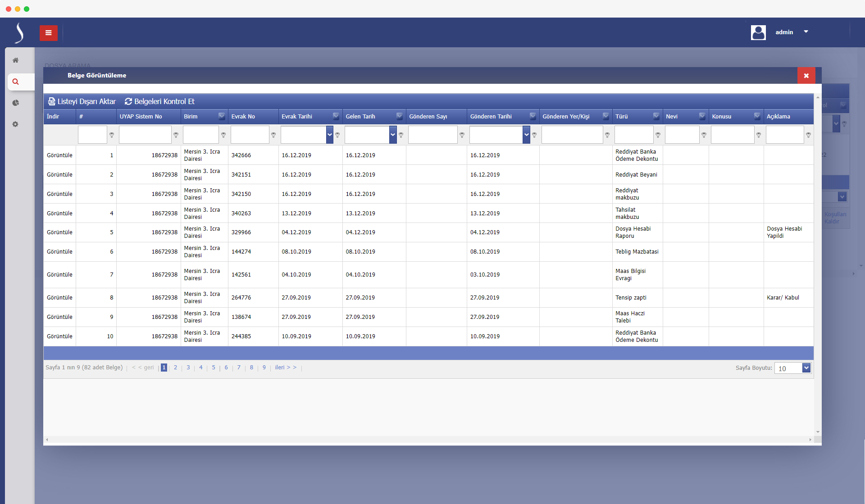Select the search icon in sidebar
Screen dimensions: 865x504
[16, 82]
